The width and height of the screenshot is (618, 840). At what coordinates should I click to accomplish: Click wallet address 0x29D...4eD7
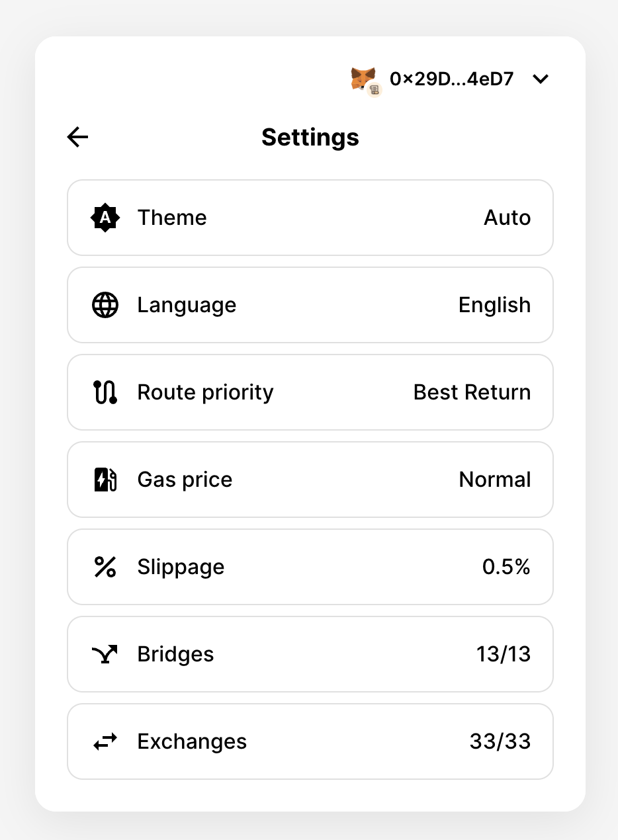tap(451, 79)
